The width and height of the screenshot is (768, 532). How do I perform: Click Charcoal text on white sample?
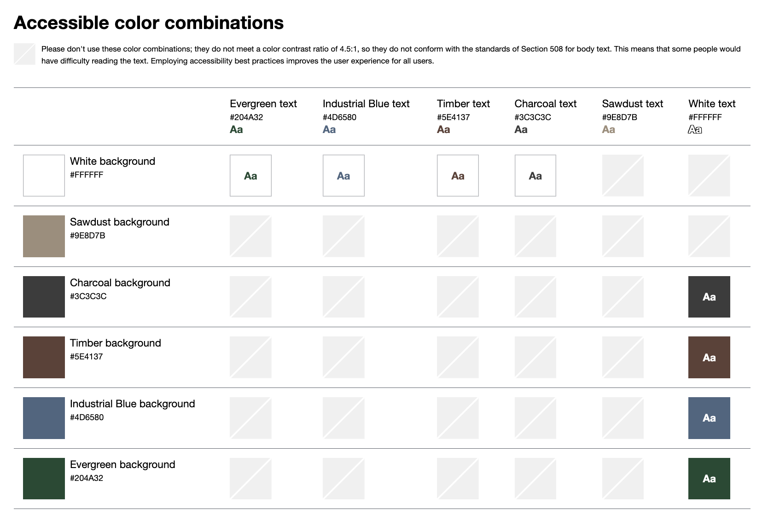point(535,175)
